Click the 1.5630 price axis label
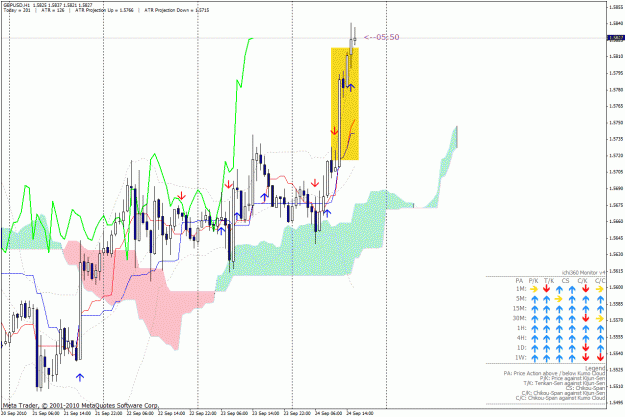 pos(616,254)
